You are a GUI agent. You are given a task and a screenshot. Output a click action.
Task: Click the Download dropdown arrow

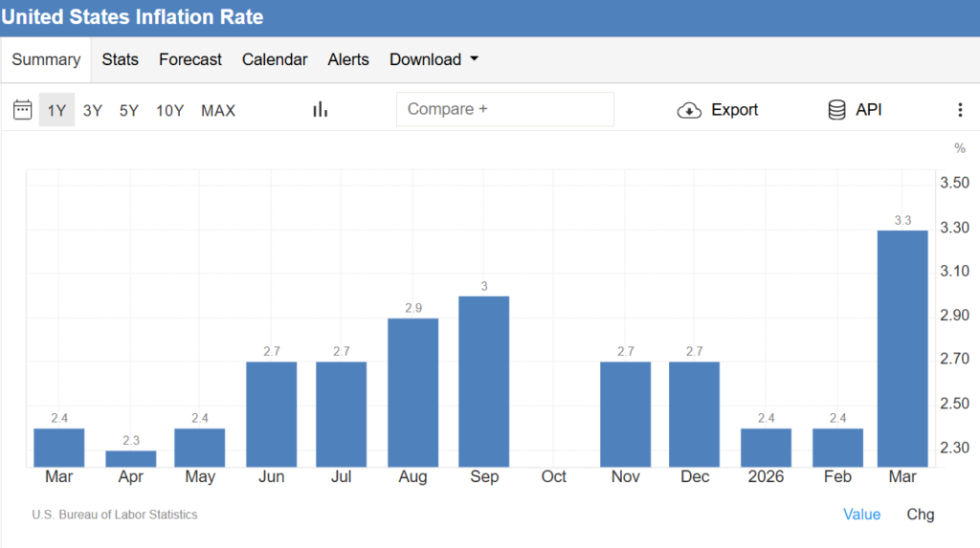pyautogui.click(x=475, y=58)
